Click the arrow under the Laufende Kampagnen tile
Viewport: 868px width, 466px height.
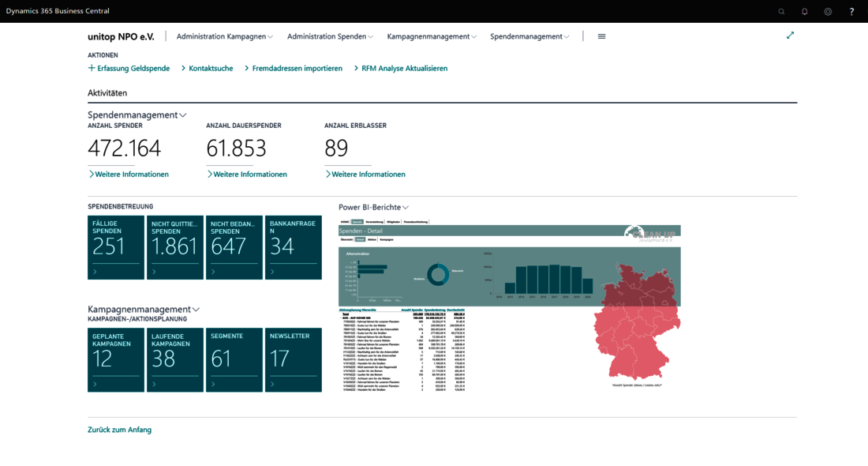155,384
